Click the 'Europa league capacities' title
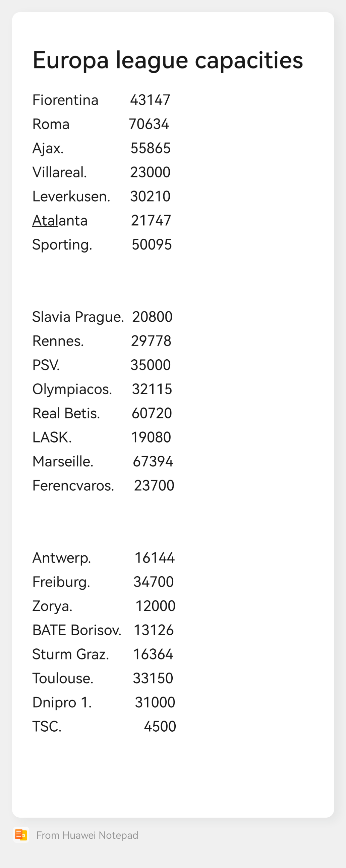This screenshot has height=868, width=346. 168,60
